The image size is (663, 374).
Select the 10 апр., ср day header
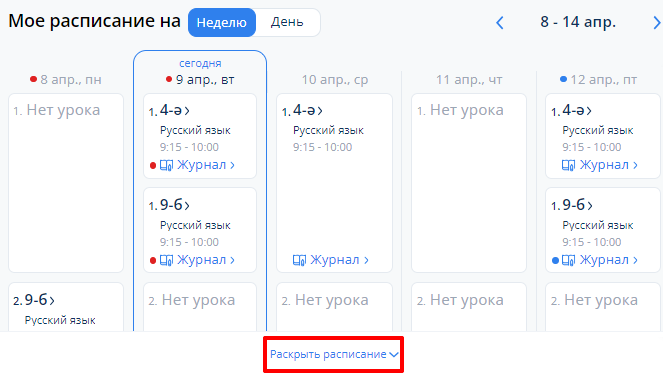(335, 79)
